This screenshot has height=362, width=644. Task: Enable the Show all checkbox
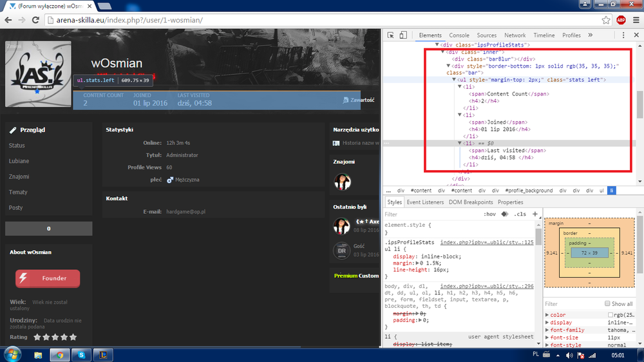pos(608,304)
